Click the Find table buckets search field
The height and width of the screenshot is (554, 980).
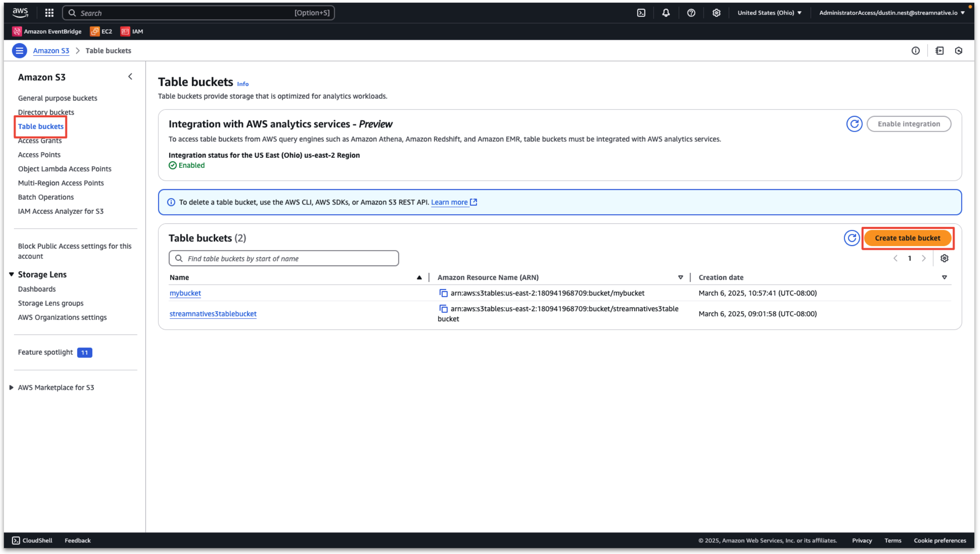[x=284, y=258]
